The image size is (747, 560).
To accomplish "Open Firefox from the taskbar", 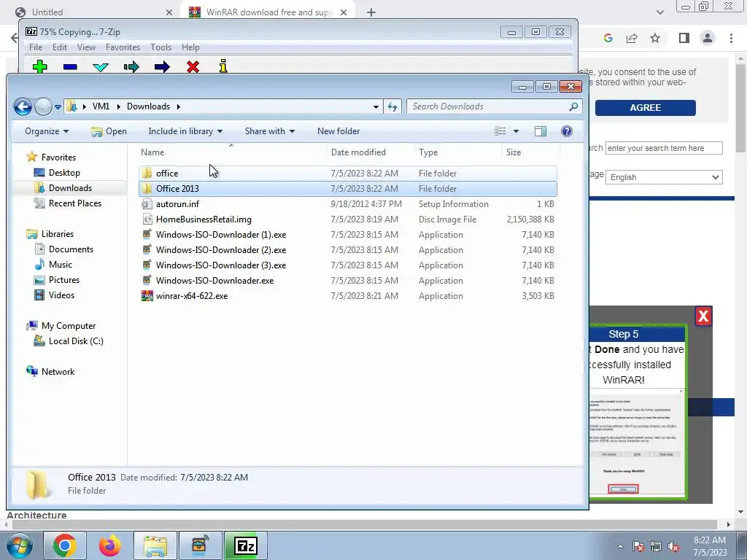I will pyautogui.click(x=109, y=545).
